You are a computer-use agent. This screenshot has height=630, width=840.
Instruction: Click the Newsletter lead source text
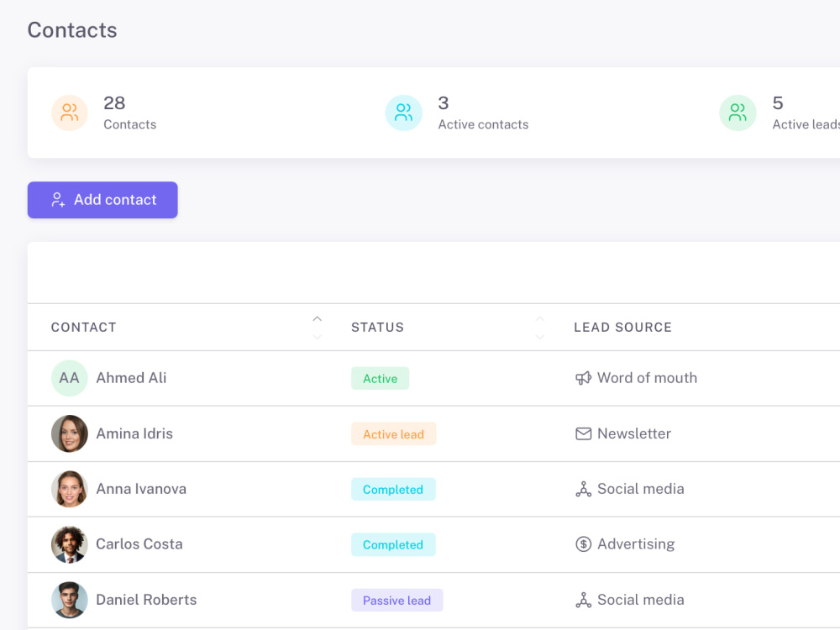(x=634, y=433)
